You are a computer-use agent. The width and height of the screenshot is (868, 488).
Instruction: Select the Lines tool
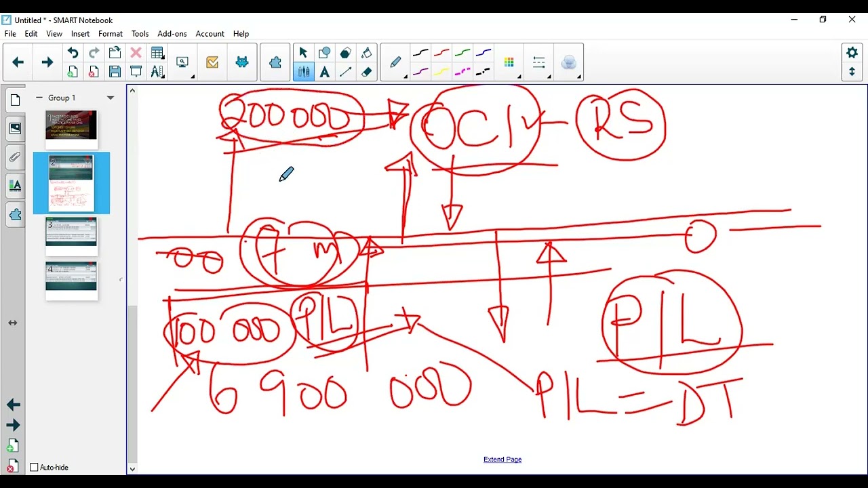[345, 72]
